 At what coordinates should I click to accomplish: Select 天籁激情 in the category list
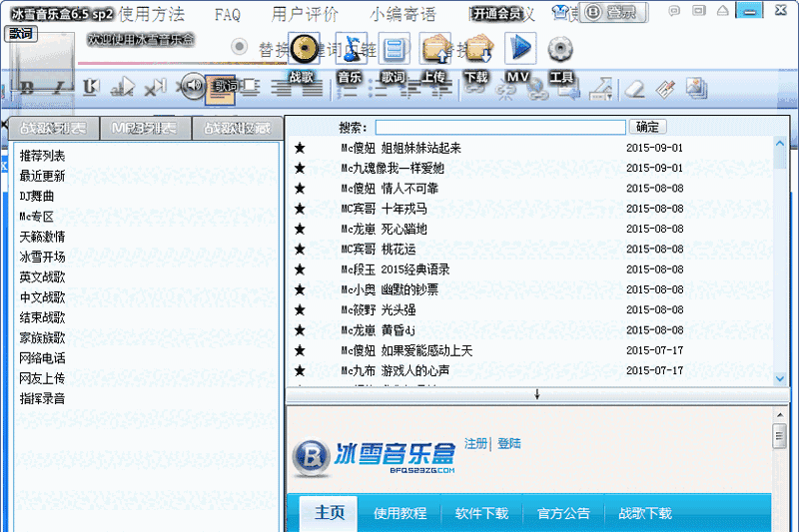click(42, 237)
